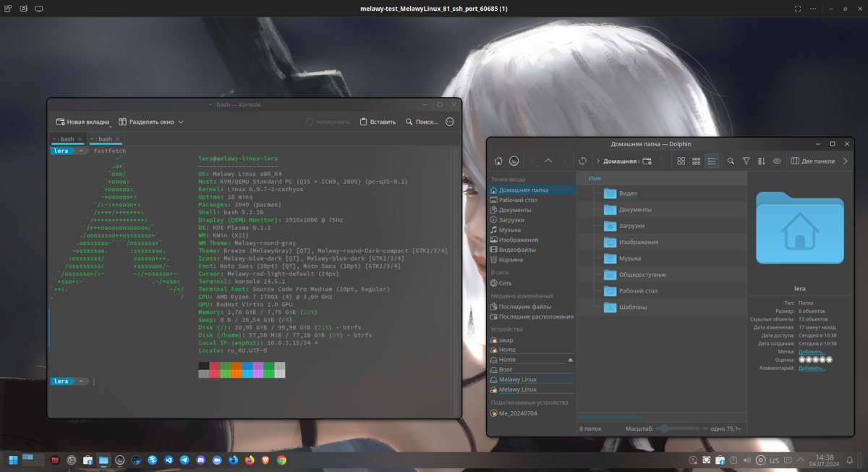Close the first bash tab in Konsole

(x=80, y=139)
